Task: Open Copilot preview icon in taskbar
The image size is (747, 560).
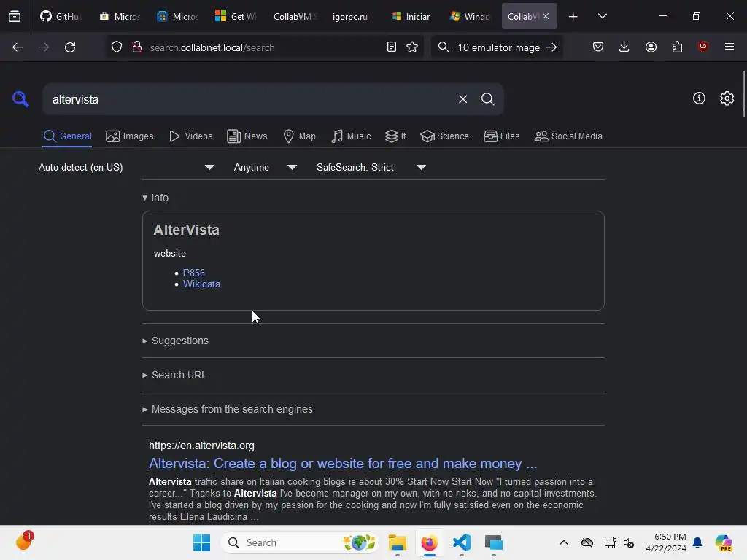Action: [x=724, y=542]
